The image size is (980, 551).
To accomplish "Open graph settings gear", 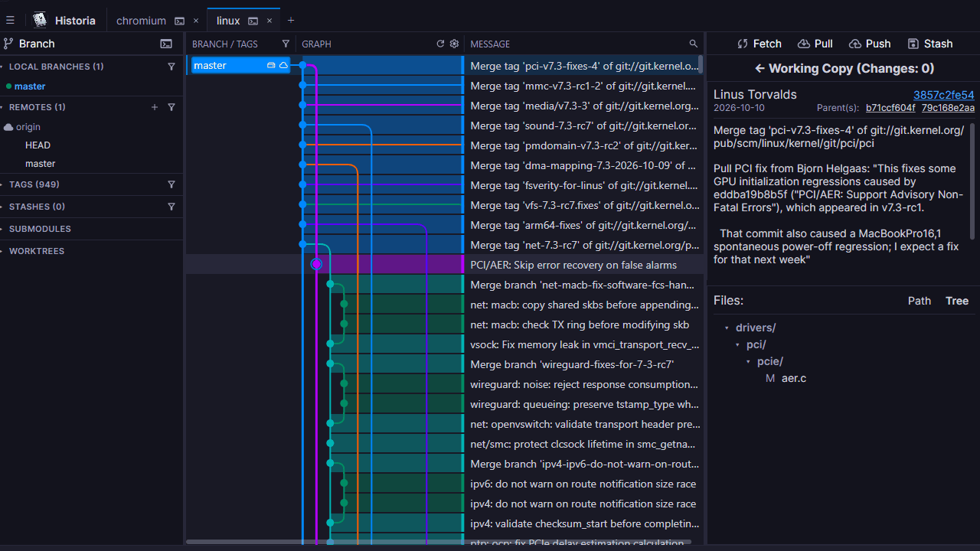I will coord(454,44).
